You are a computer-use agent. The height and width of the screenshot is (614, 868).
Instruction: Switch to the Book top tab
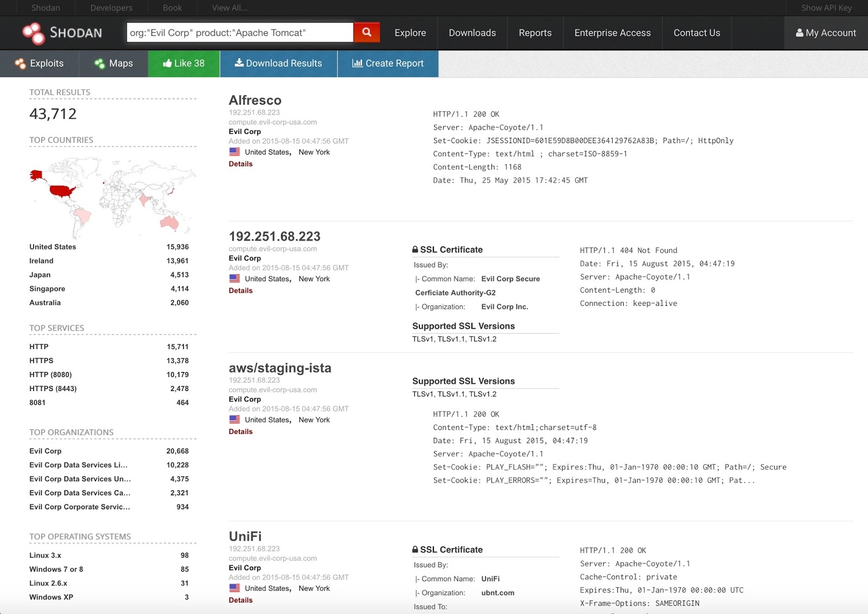172,8
